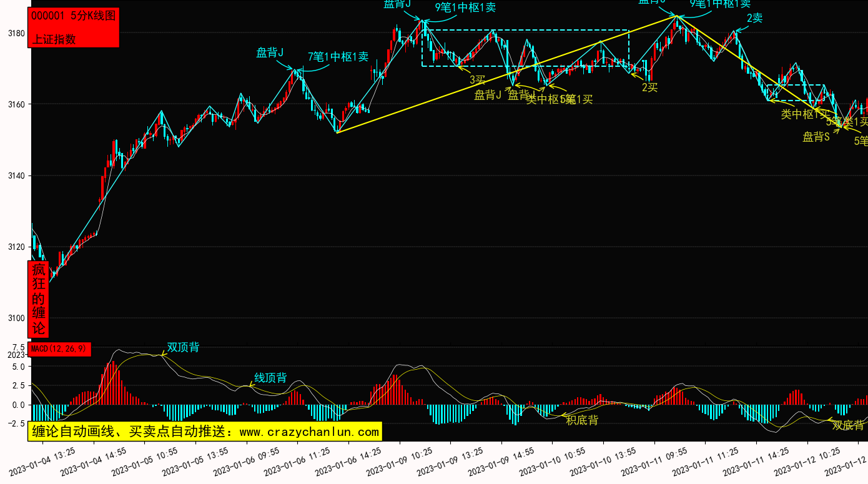Click the 2023-01-06 09:55 time label
868x484 pixels.
pos(246,461)
